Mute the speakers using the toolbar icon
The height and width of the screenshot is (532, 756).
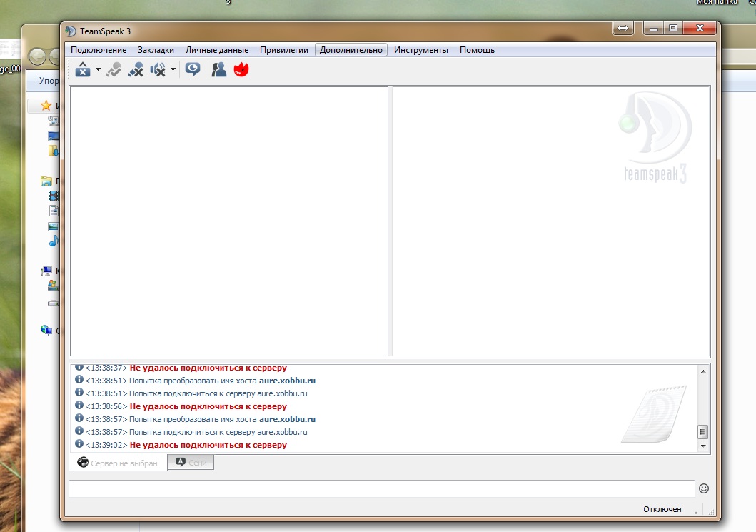157,69
